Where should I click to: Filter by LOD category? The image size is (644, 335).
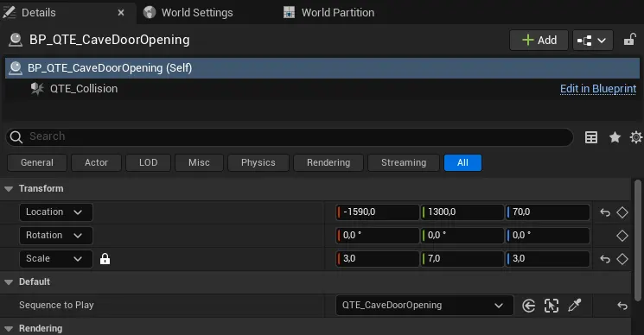point(149,163)
